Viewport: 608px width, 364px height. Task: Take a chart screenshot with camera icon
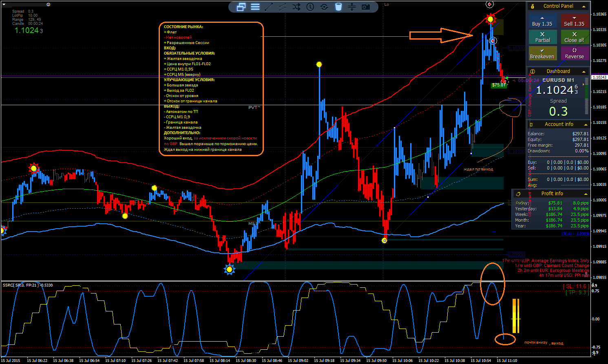(x=366, y=7)
